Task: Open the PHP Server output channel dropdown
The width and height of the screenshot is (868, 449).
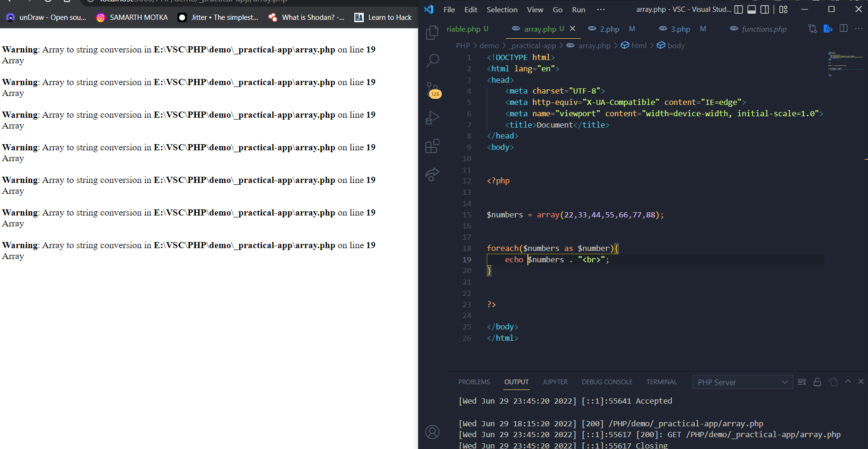Action: pyautogui.click(x=742, y=382)
